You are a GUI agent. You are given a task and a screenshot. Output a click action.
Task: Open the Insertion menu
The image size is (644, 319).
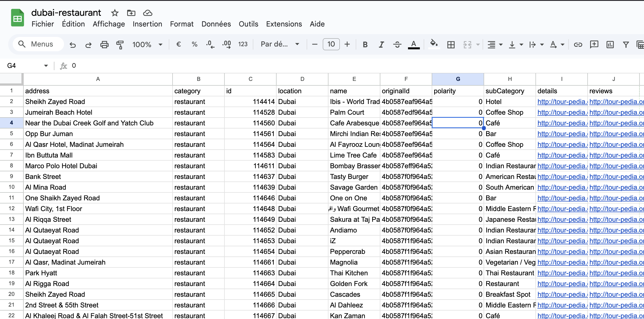point(147,24)
